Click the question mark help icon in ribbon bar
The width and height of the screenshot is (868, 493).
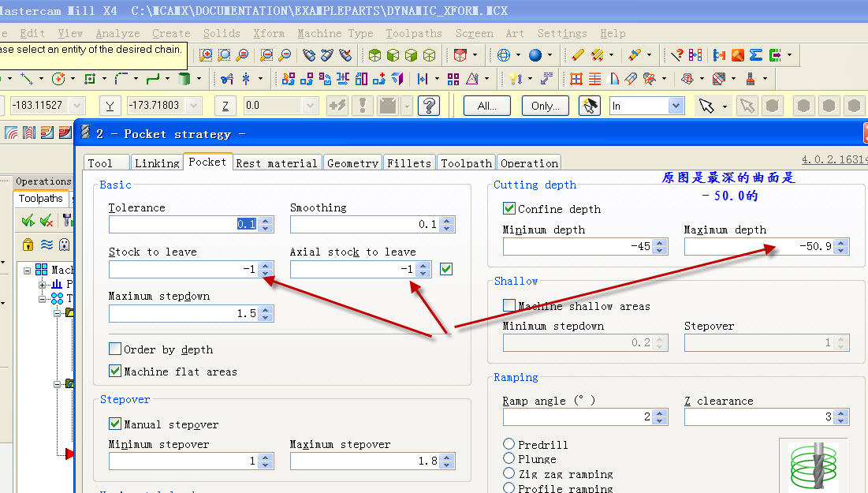point(428,105)
